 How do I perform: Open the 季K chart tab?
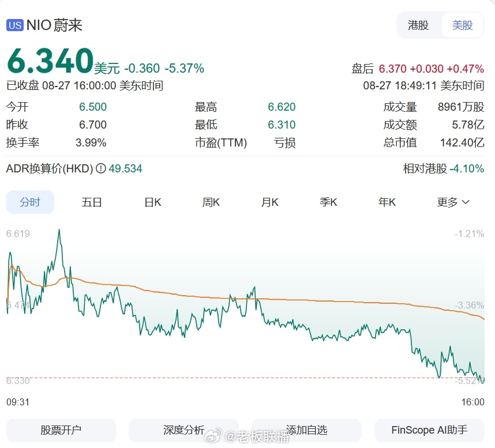[x=328, y=202]
